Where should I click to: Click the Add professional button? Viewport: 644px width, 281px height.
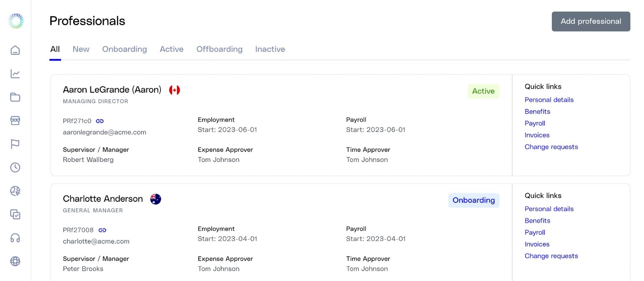coord(591,21)
